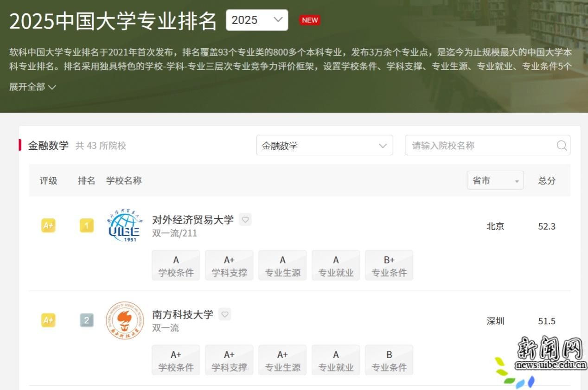Click the 北京 location text
The height and width of the screenshot is (390, 588).
pos(495,227)
